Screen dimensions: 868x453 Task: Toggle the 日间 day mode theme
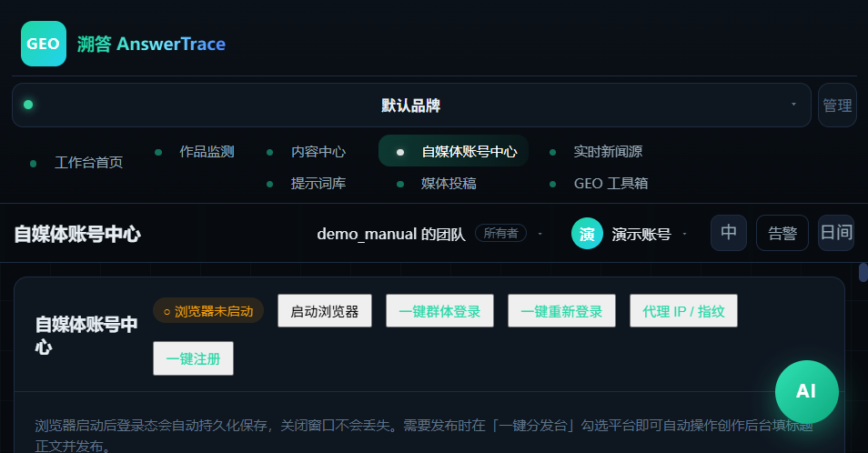[x=836, y=233]
